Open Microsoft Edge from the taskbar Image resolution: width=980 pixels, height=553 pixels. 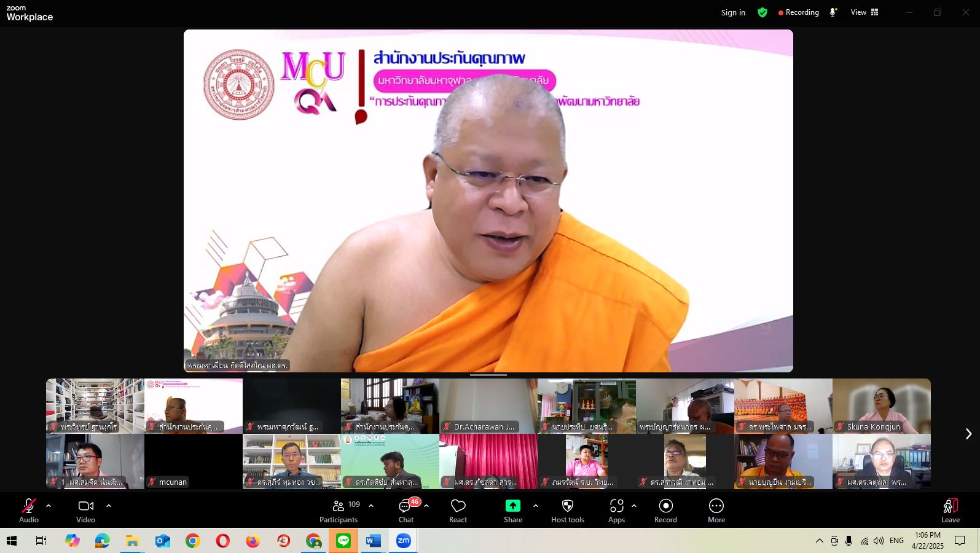[102, 541]
